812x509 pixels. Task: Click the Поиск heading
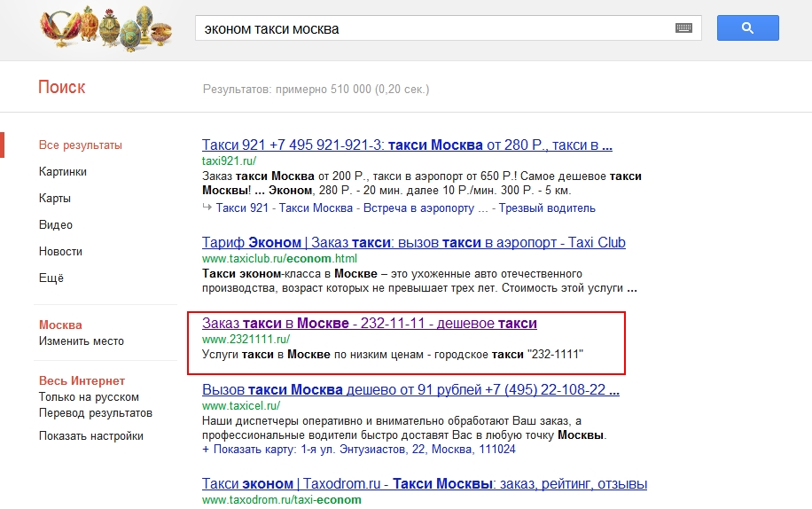(x=62, y=87)
